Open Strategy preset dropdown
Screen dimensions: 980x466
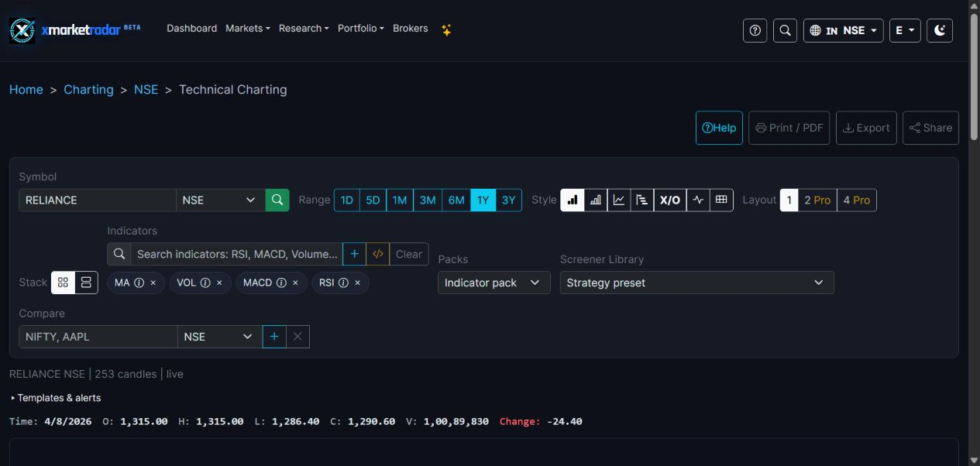pyautogui.click(x=696, y=283)
